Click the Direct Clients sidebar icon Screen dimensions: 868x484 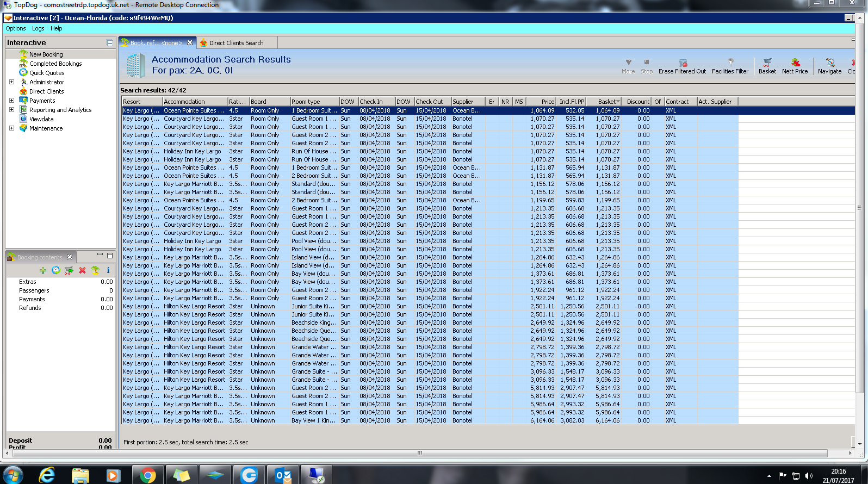(x=23, y=91)
